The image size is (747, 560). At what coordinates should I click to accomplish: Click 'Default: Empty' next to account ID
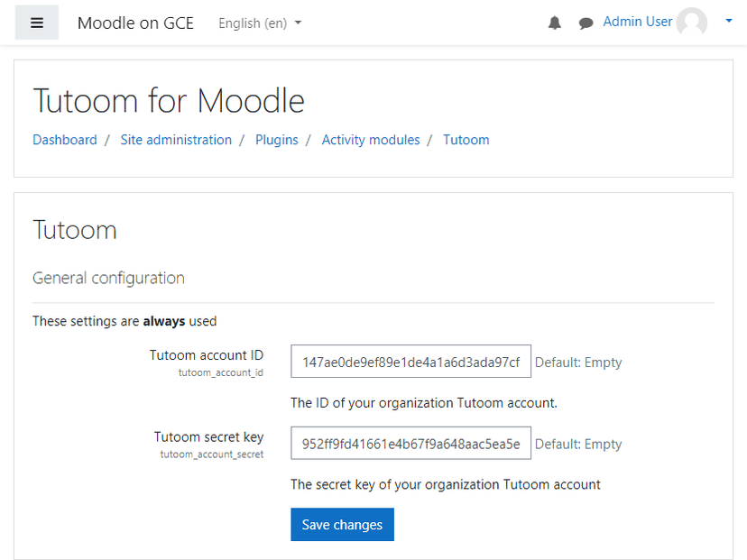pos(578,363)
